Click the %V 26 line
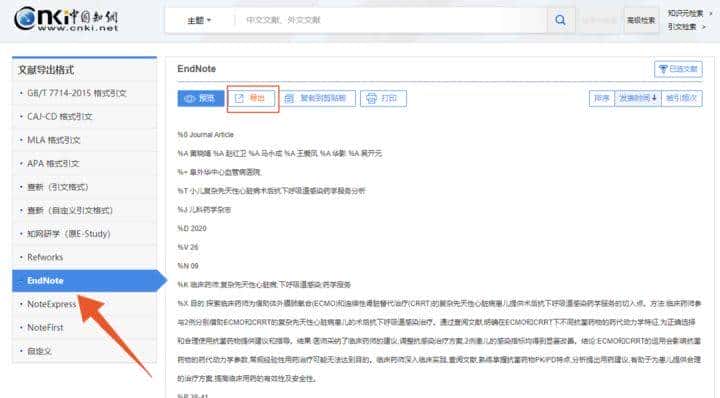Image resolution: width=720 pixels, height=398 pixels. [188, 247]
